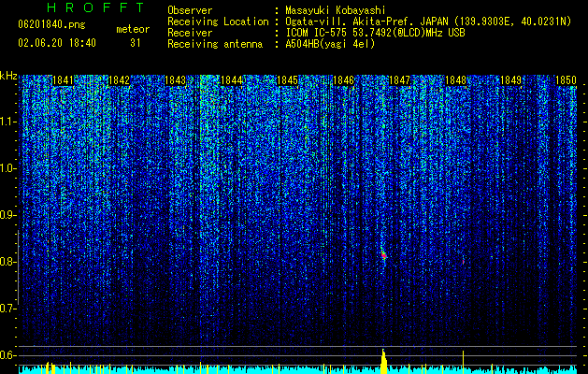Click the 1.1 kHz axis label
This screenshot has width=588, height=374.
coord(7,122)
